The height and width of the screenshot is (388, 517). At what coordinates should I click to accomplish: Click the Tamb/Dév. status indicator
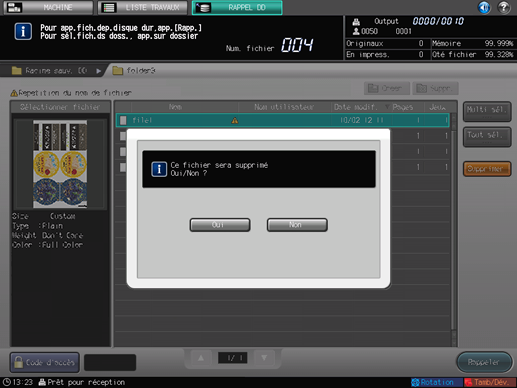(490, 382)
